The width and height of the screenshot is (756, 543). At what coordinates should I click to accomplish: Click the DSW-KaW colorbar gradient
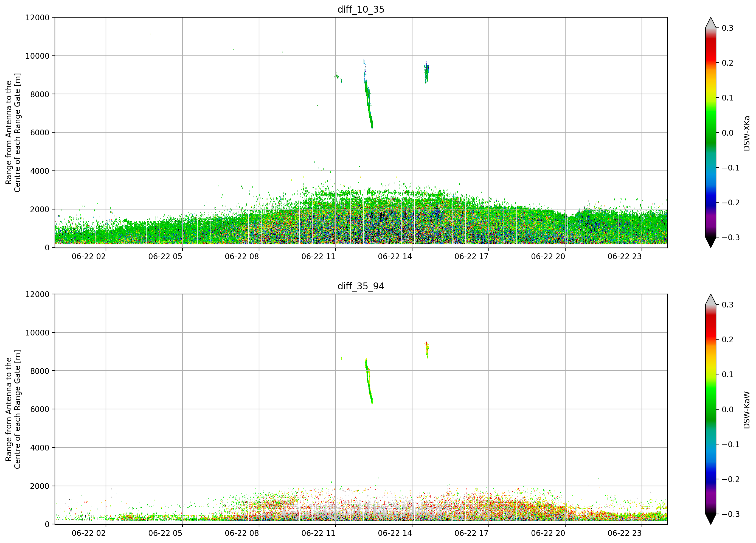(711, 409)
